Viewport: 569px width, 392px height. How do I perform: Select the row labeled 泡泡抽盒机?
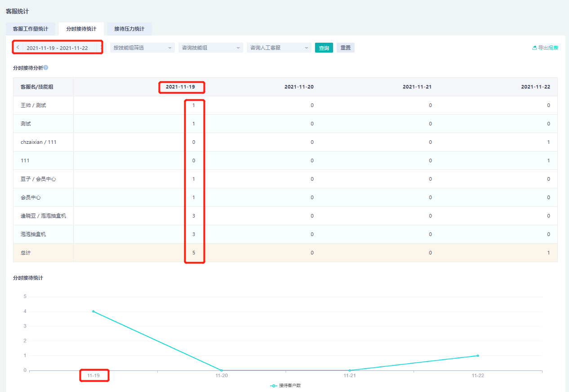tap(285, 234)
